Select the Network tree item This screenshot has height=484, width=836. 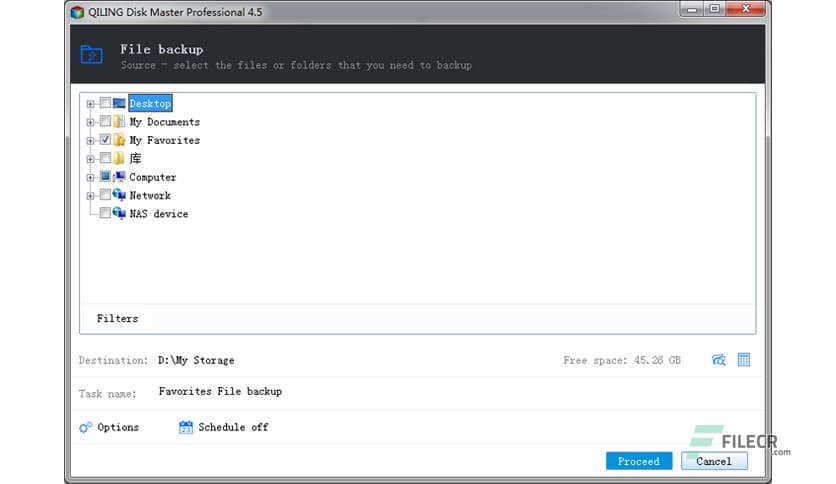point(150,196)
